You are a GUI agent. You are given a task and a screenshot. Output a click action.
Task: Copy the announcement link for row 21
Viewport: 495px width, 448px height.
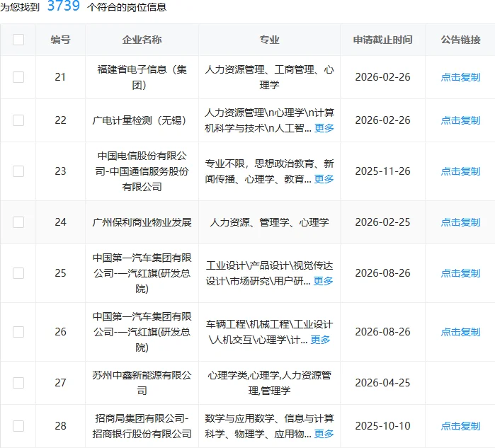460,77
